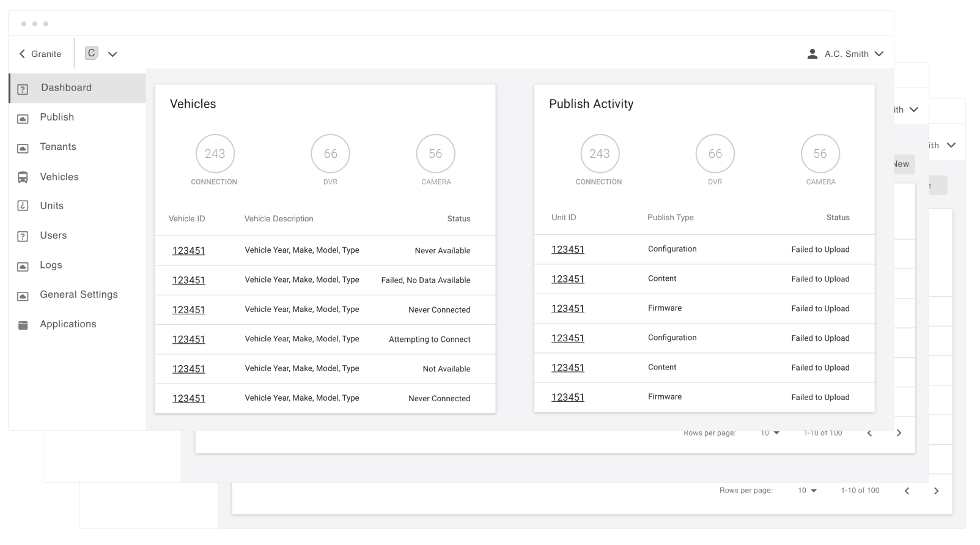Click the Failed, No Data Available status text
Viewport: 980px width, 545px height.
pyautogui.click(x=426, y=280)
